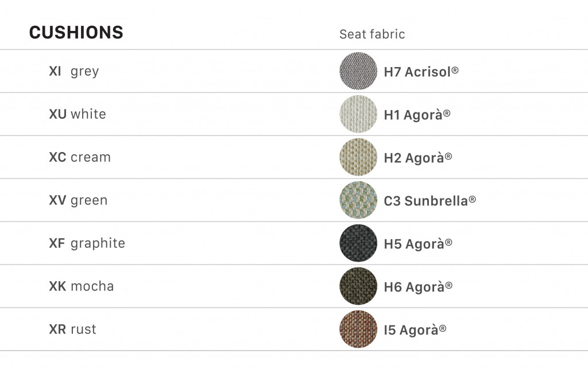The image size is (588, 369).
Task: Choose the XU white cushion option
Action: click(x=78, y=114)
